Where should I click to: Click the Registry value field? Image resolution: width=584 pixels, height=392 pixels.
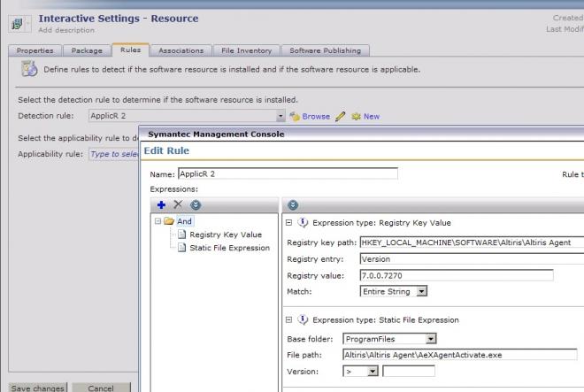[x=457, y=275]
